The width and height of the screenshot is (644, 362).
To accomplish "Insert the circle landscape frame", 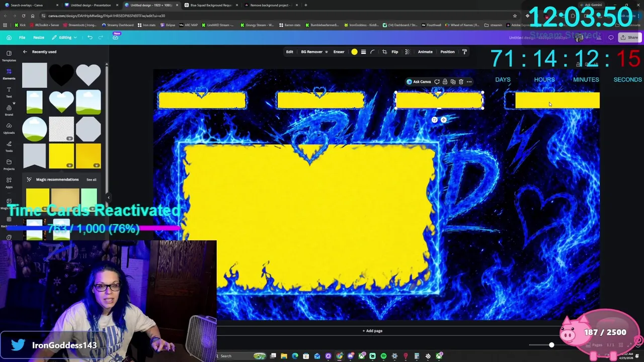I will point(34,129).
